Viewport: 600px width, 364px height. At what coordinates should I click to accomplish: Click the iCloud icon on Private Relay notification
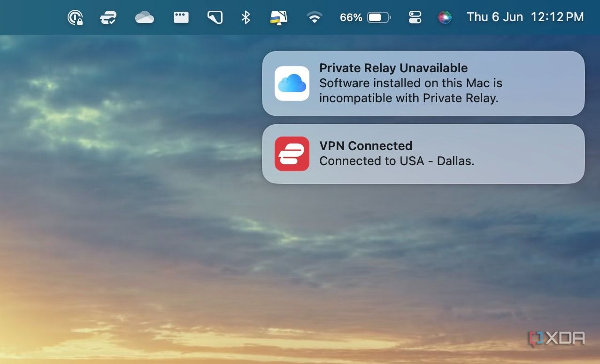[x=292, y=83]
